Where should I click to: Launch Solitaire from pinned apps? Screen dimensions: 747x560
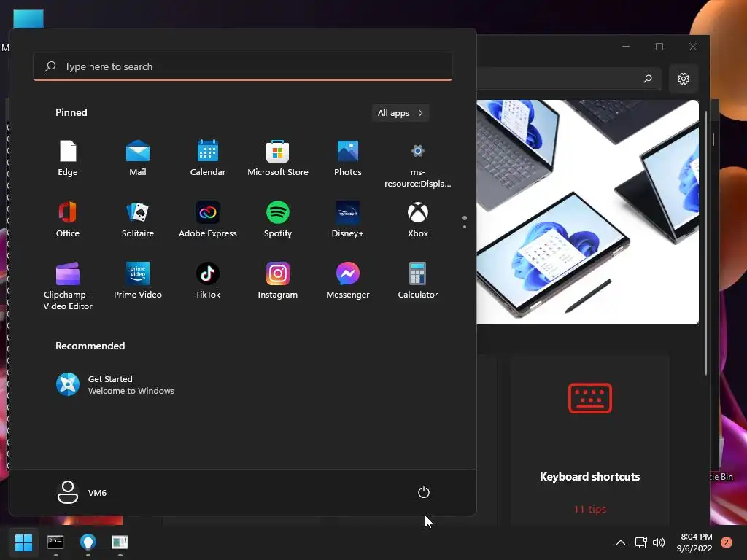click(x=138, y=219)
